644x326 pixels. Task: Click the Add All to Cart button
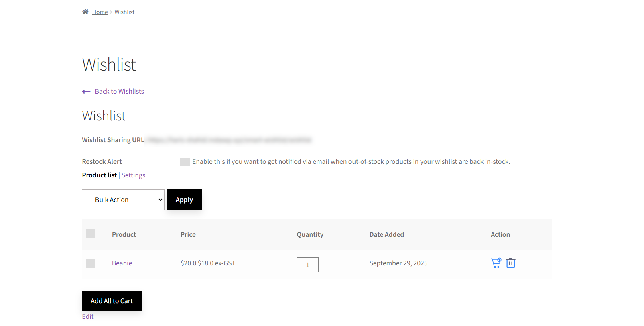[112, 301]
